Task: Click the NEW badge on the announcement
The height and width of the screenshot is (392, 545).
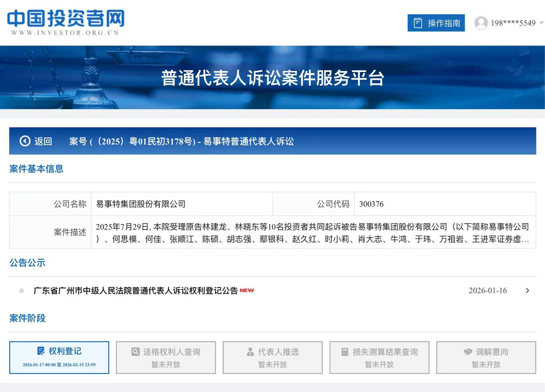Action: pos(247,290)
